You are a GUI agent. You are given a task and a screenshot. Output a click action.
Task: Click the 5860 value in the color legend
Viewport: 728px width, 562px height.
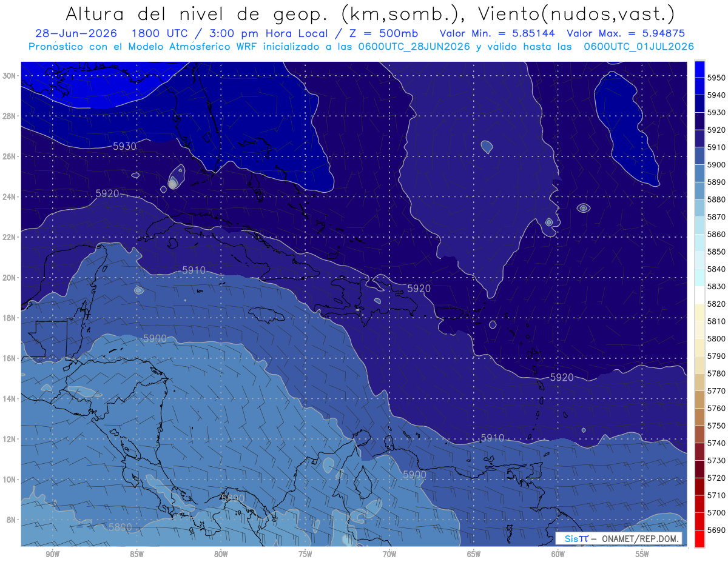coord(716,234)
